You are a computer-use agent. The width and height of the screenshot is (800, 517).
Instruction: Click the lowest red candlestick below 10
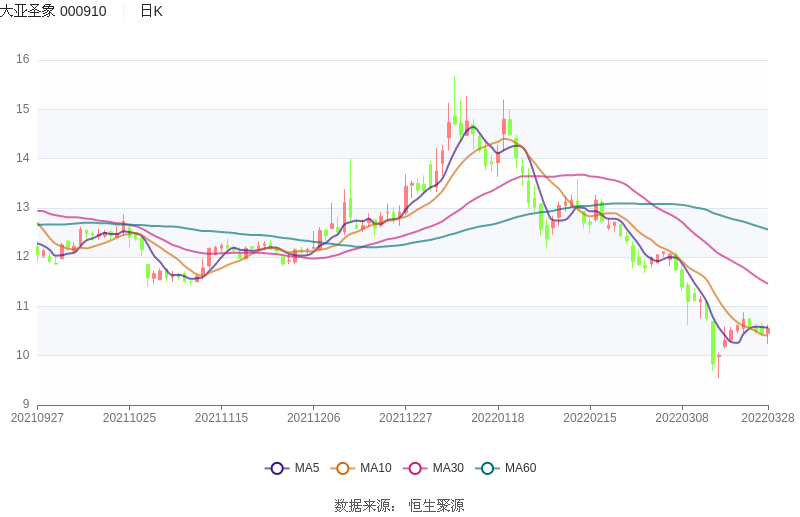[x=718, y=358]
